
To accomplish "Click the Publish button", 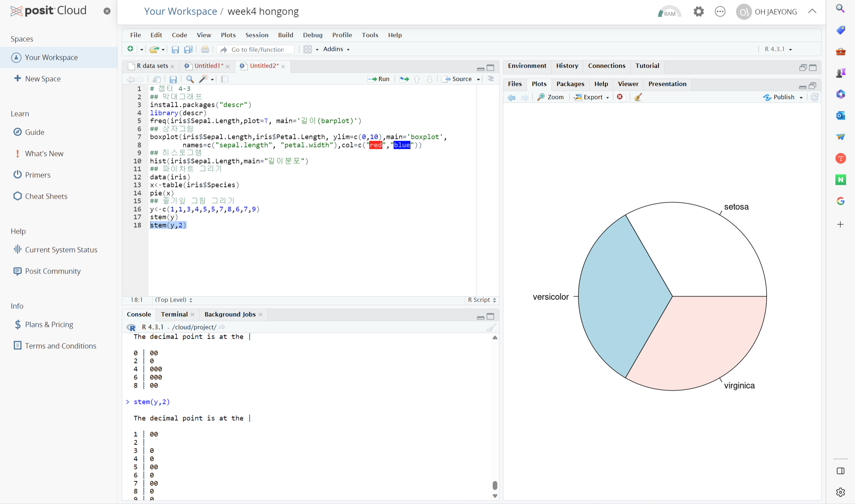I will (783, 97).
